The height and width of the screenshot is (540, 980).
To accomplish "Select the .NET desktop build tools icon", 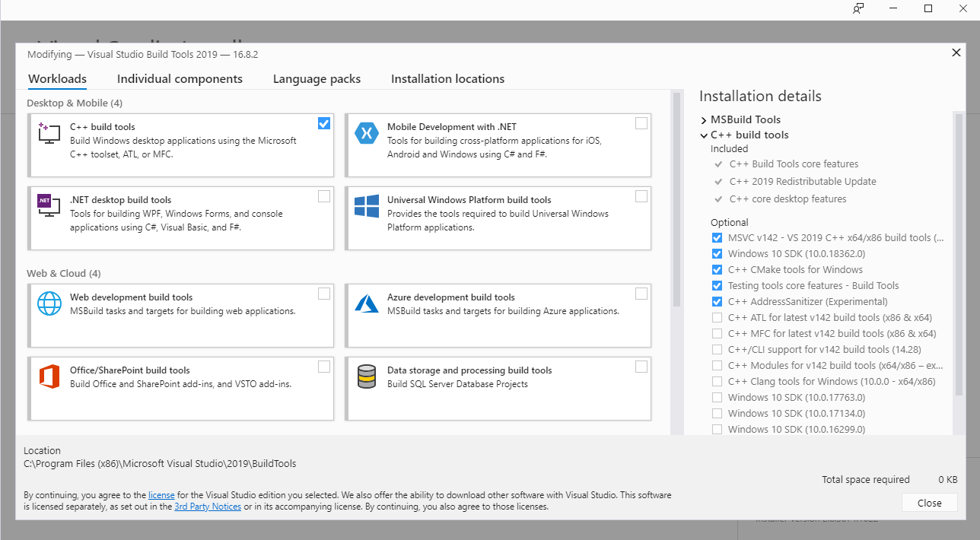I will pyautogui.click(x=49, y=205).
